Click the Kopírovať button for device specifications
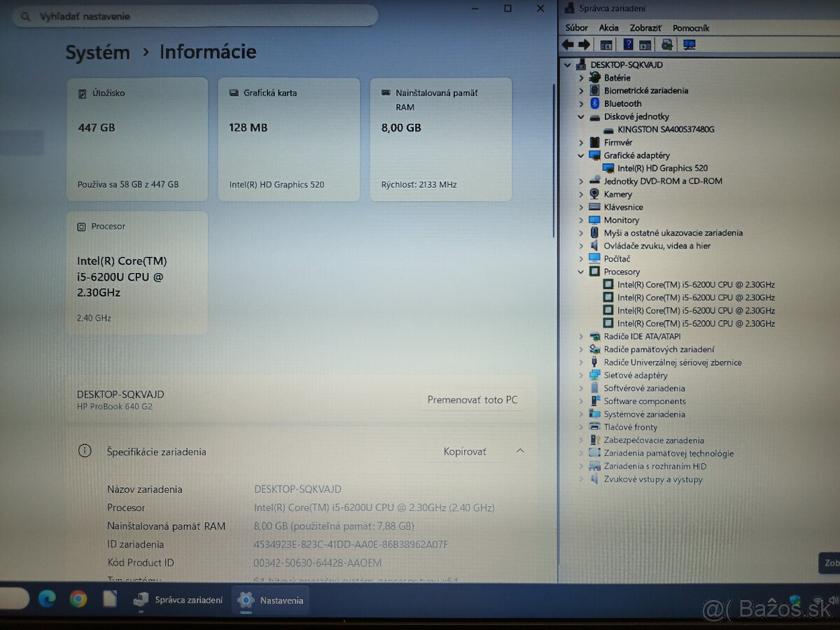The width and height of the screenshot is (840, 630). tap(464, 452)
